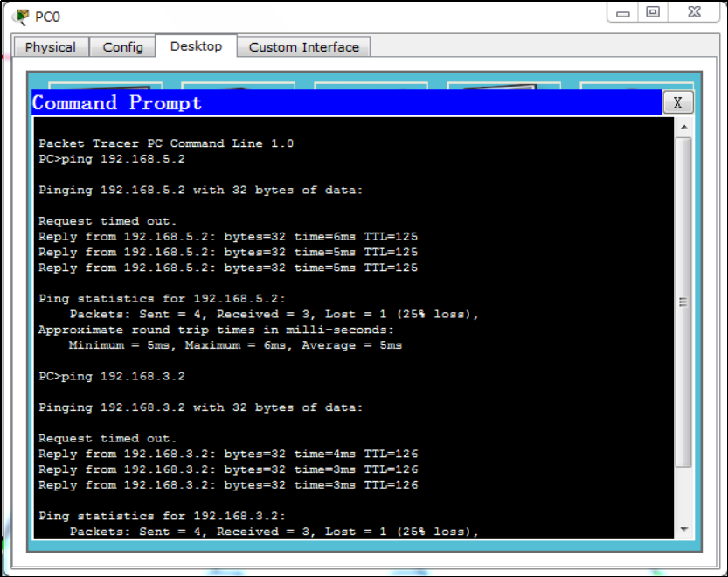Click the Command Prompt title bar
This screenshot has width=728, height=577.
(x=346, y=102)
